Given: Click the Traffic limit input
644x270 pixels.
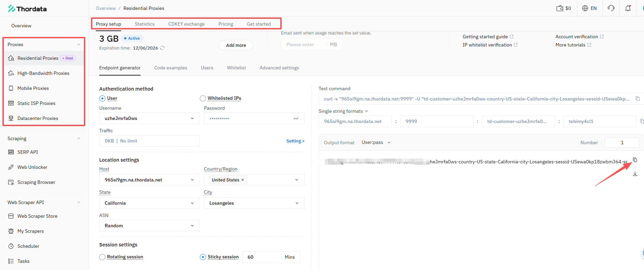Looking at the screenshot, I should tap(150, 141).
